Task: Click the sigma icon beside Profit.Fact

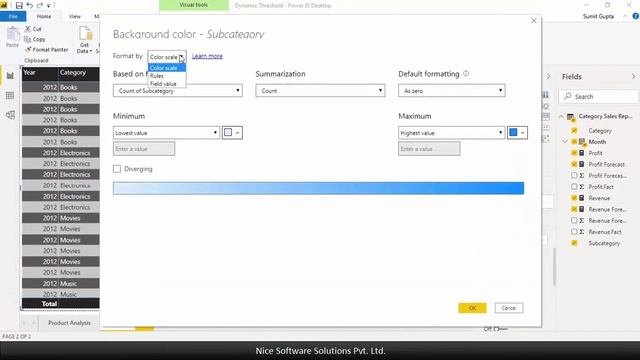Action: coord(582,187)
